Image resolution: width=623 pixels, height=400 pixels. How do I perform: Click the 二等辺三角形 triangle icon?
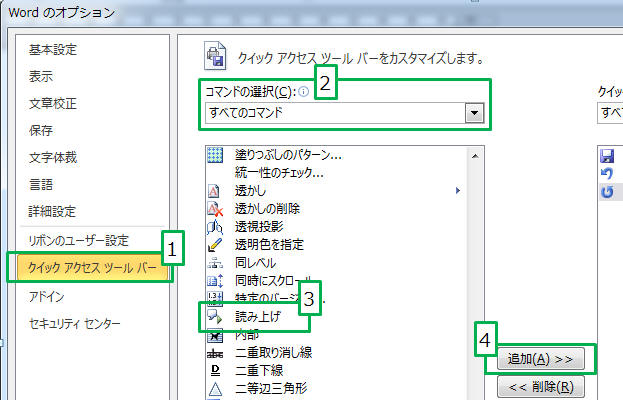[x=215, y=388]
